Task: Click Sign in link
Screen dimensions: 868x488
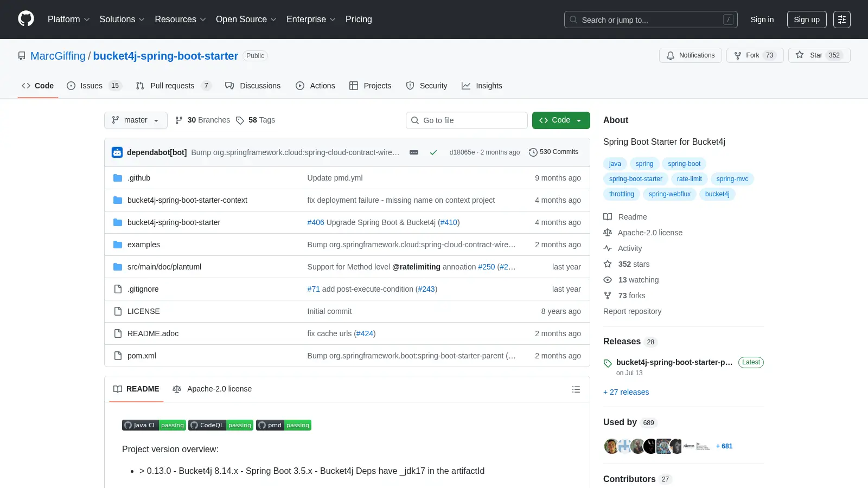Action: pyautogui.click(x=762, y=20)
